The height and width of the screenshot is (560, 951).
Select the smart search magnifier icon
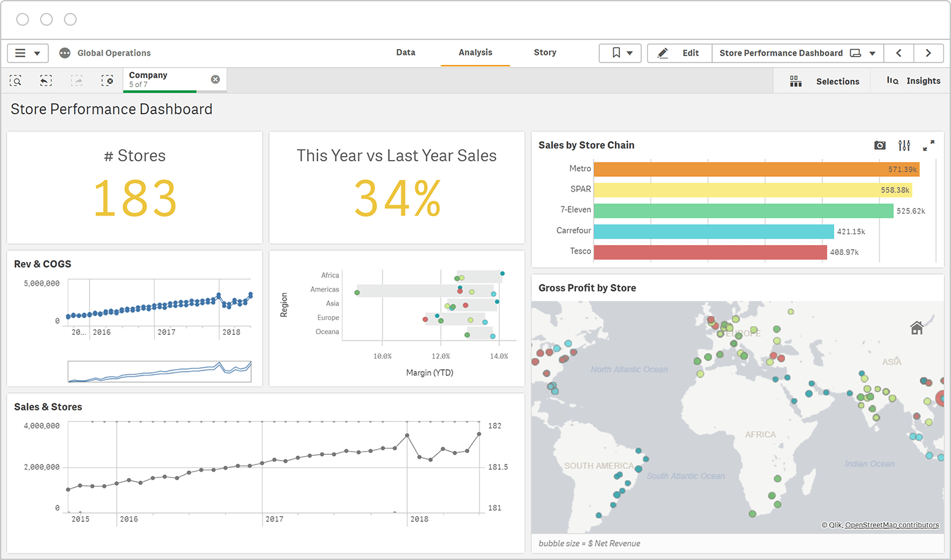[16, 81]
